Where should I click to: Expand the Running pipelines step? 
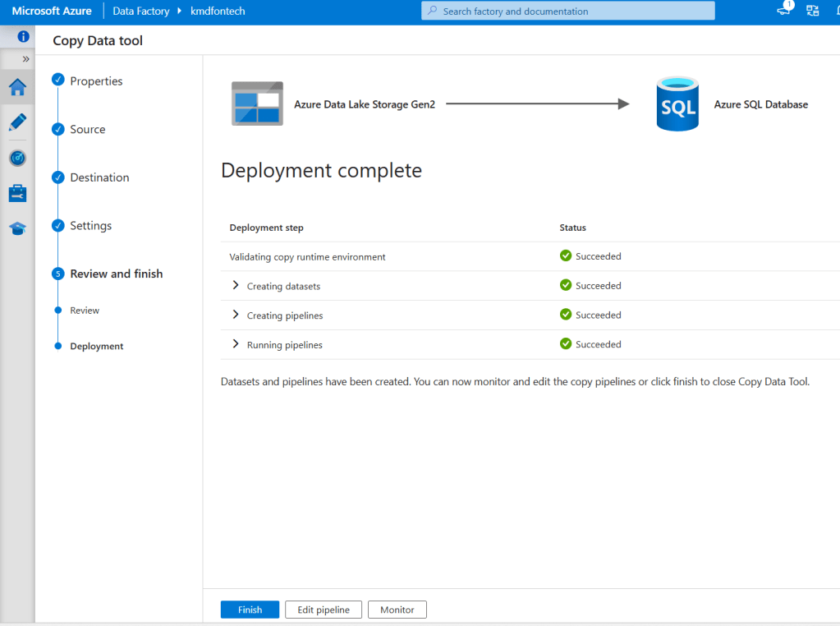pyautogui.click(x=236, y=344)
